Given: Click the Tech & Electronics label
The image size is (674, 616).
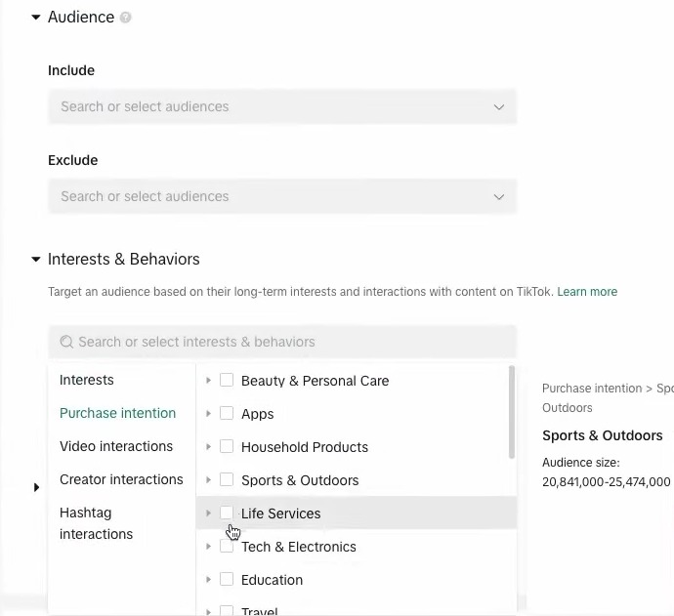Looking at the screenshot, I should pos(299,547).
